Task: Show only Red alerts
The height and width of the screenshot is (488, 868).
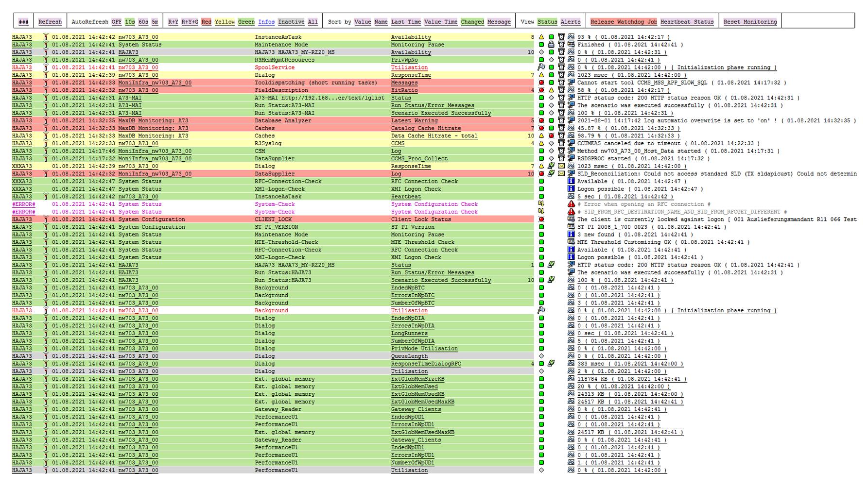Action: pos(206,22)
